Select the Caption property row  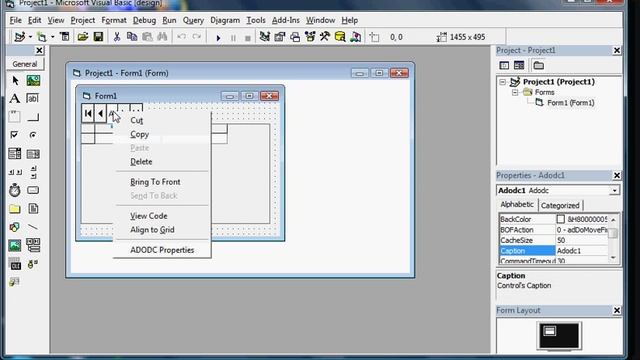click(x=554, y=251)
